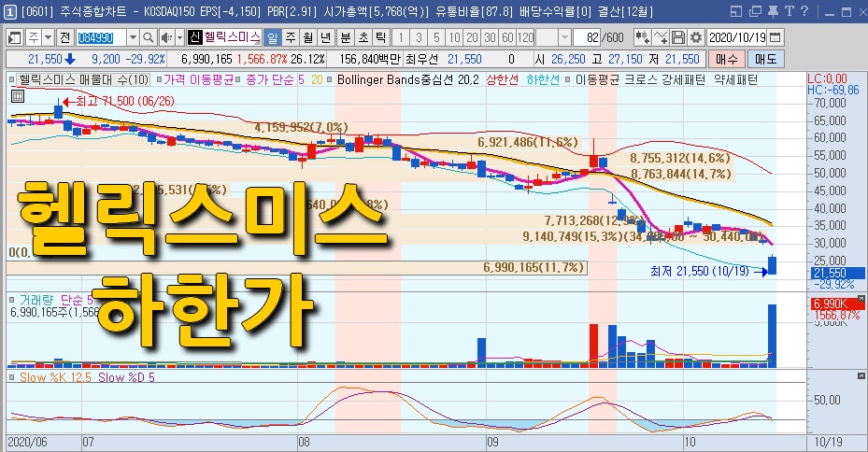Select the 주 weekly chart tab
868x452 pixels.
290,37
